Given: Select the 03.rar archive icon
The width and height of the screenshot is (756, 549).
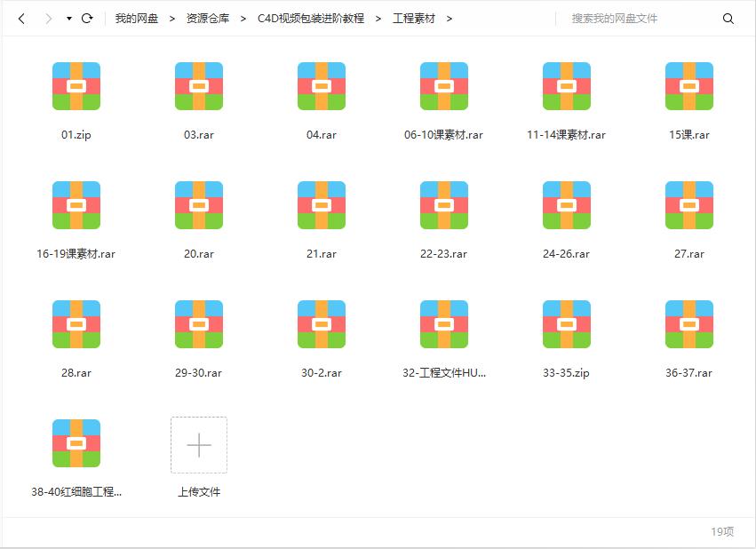Looking at the screenshot, I should [x=199, y=86].
